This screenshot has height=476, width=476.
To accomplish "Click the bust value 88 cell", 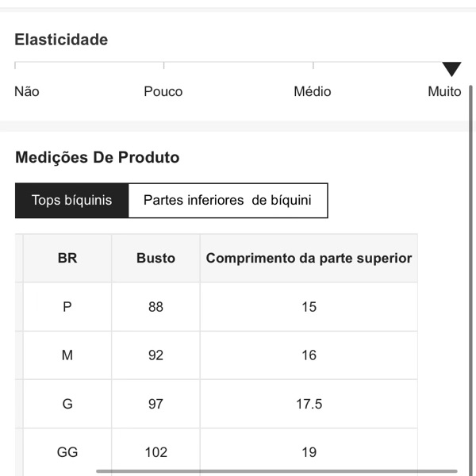I will tap(155, 307).
